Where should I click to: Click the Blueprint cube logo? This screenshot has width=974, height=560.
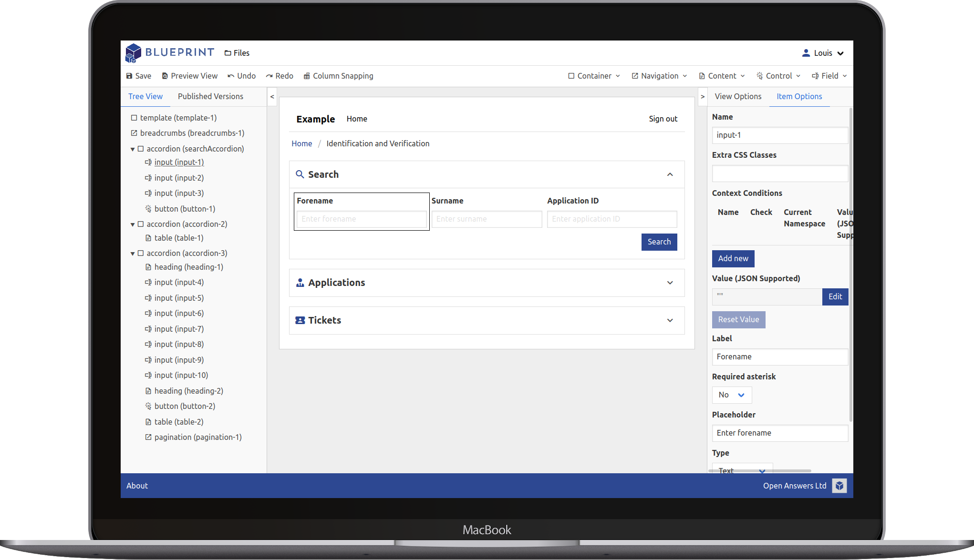click(x=133, y=53)
